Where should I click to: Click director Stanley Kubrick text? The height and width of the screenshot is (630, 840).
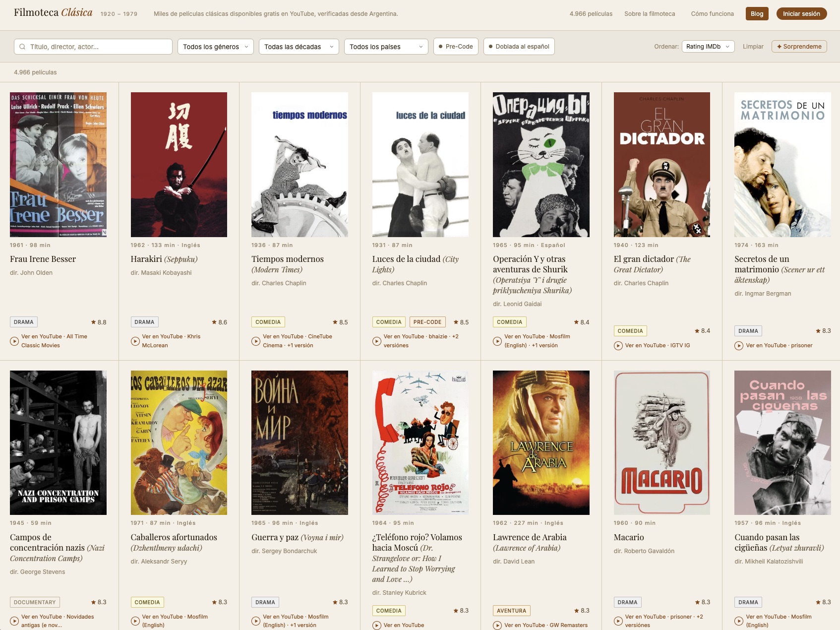399,593
